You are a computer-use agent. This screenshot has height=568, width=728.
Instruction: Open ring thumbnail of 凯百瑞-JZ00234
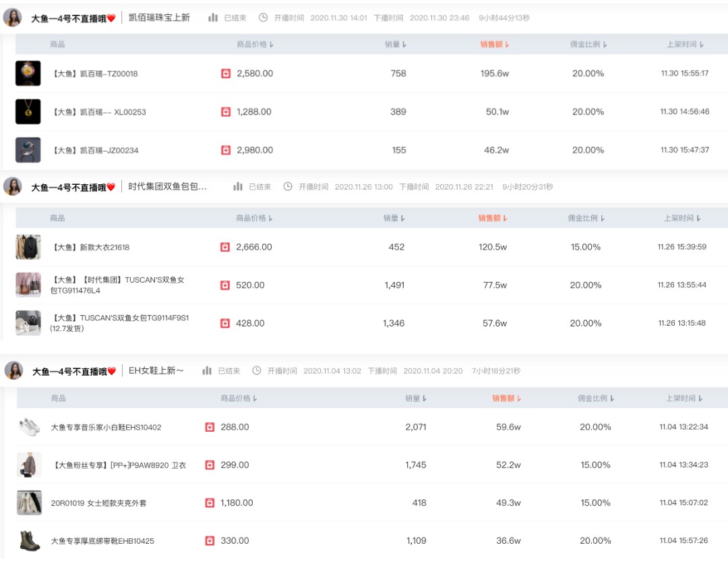pyautogui.click(x=28, y=150)
